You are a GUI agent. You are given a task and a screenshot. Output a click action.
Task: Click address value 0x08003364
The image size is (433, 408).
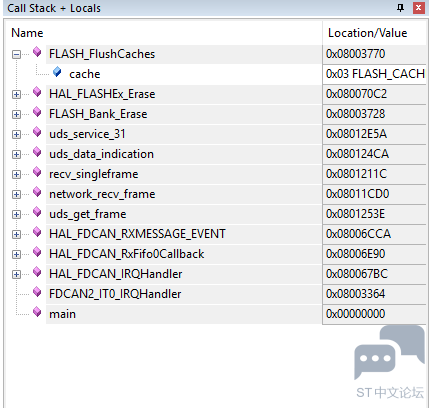click(x=355, y=294)
